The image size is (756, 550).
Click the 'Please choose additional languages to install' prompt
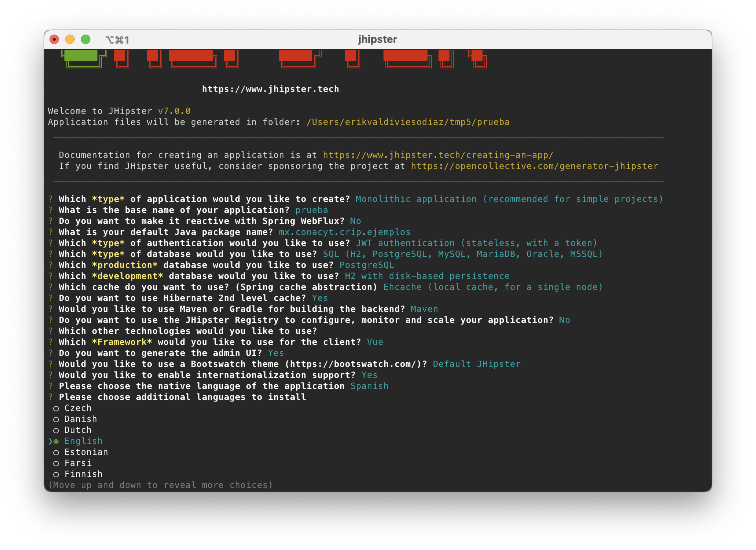click(x=182, y=397)
